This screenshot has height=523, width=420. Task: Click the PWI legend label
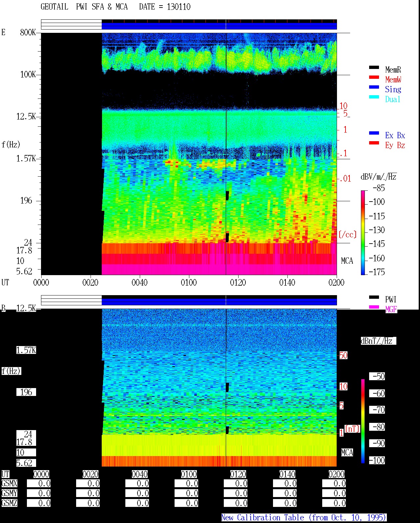click(391, 299)
